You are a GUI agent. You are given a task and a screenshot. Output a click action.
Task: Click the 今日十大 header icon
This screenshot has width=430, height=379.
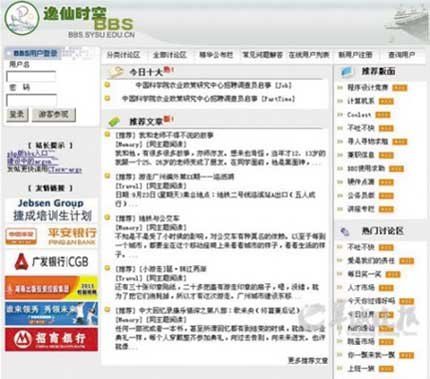[x=116, y=72]
